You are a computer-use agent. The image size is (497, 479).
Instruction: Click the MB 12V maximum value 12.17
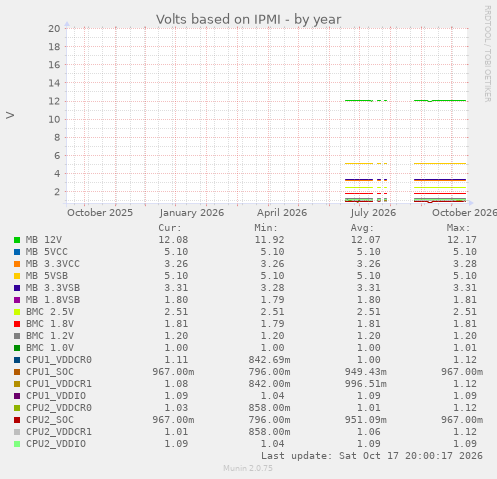pyautogui.click(x=462, y=240)
